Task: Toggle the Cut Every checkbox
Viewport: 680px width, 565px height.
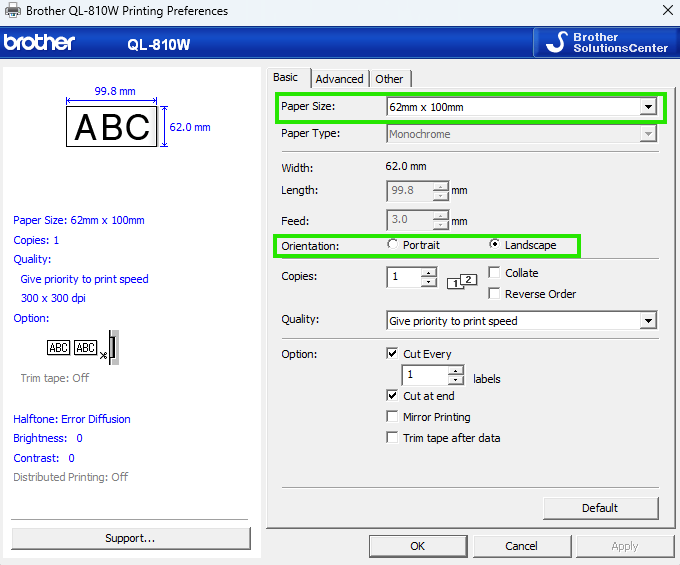Action: point(392,353)
